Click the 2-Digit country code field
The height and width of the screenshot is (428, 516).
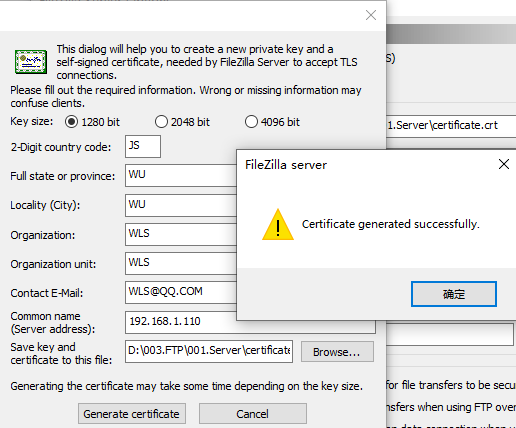point(143,146)
